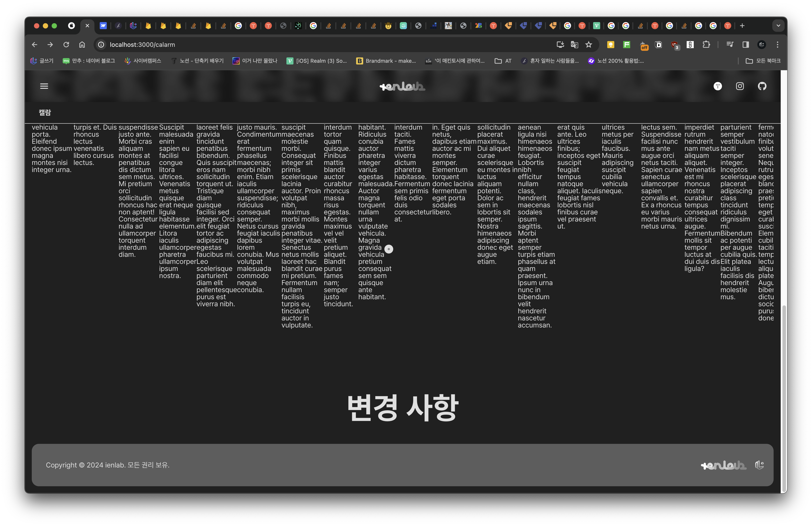Open the media controls button
This screenshot has height=526, width=812.
[x=729, y=45]
